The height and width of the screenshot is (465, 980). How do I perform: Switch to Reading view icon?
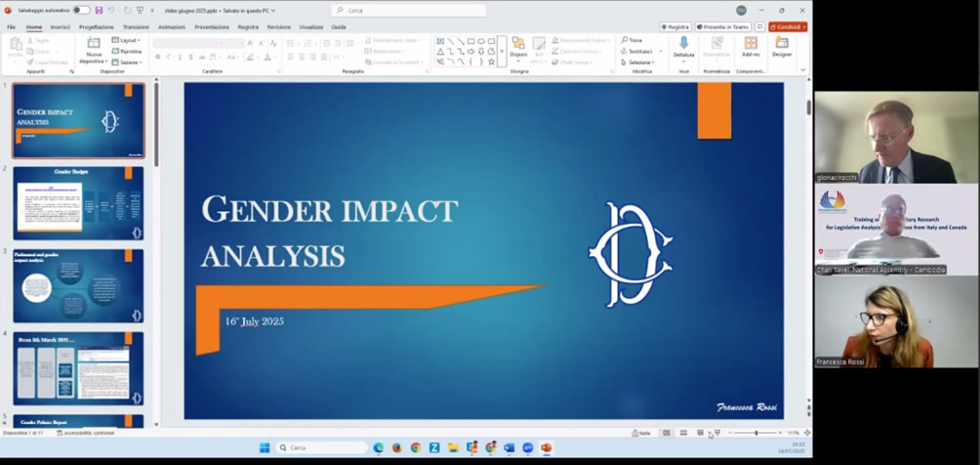point(700,433)
